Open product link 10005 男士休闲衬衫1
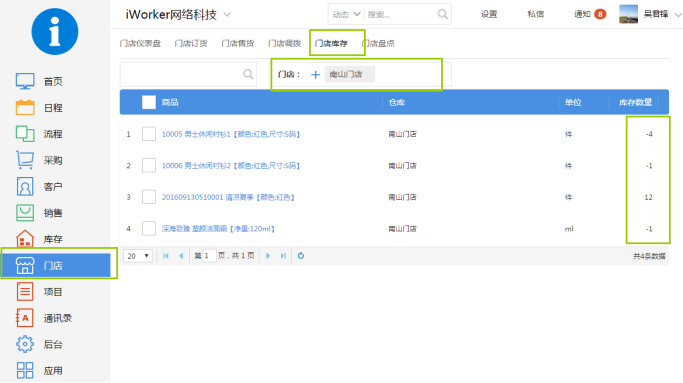Viewport: 683px width, 383px height. (x=231, y=134)
